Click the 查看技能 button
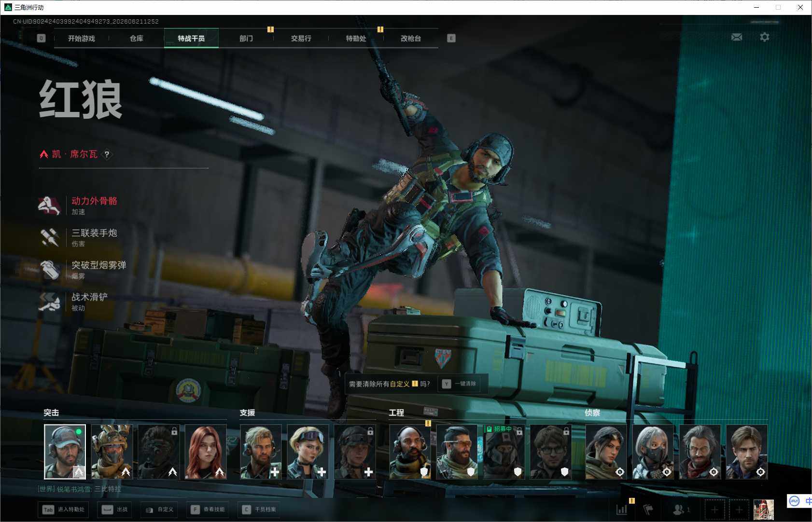The image size is (812, 522). tap(208, 509)
